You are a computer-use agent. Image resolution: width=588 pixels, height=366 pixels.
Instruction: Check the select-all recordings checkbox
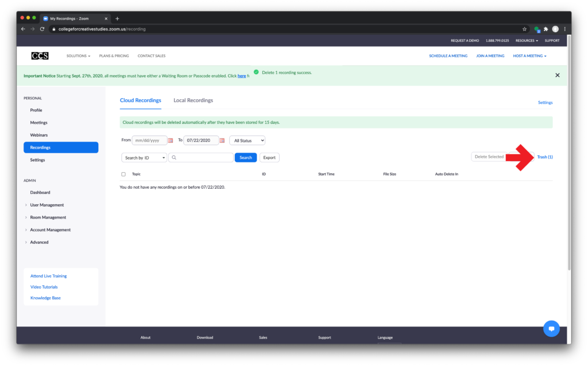123,174
